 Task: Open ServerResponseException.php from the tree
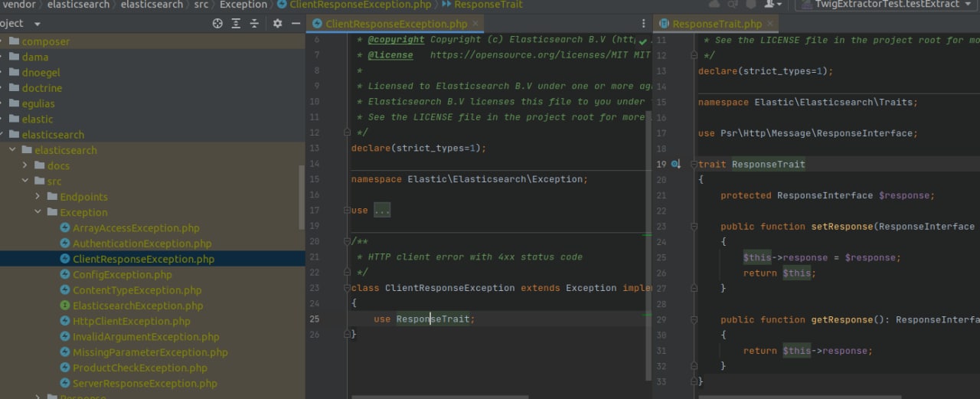[145, 383]
